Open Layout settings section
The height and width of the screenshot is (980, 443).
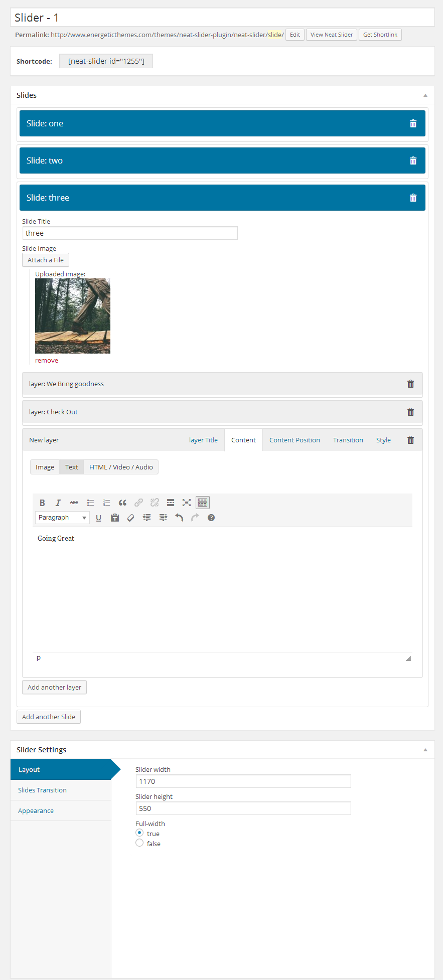coord(61,769)
